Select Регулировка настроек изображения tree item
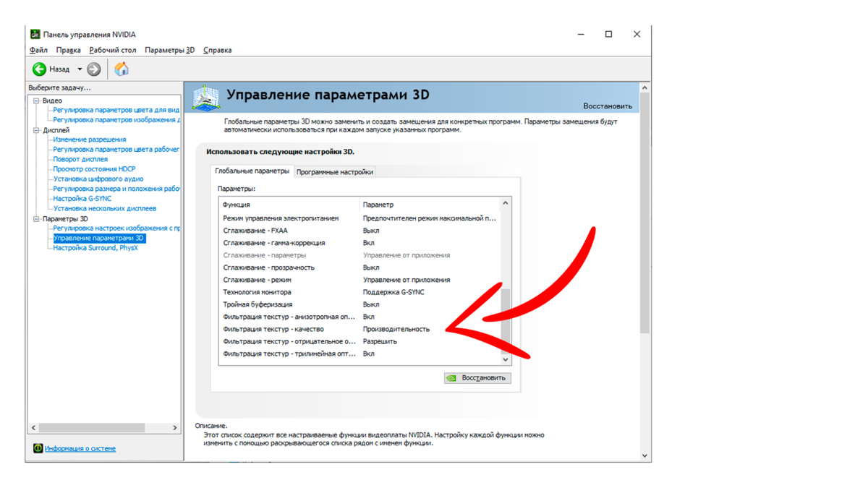This screenshot has width=868, height=488. click(x=116, y=228)
